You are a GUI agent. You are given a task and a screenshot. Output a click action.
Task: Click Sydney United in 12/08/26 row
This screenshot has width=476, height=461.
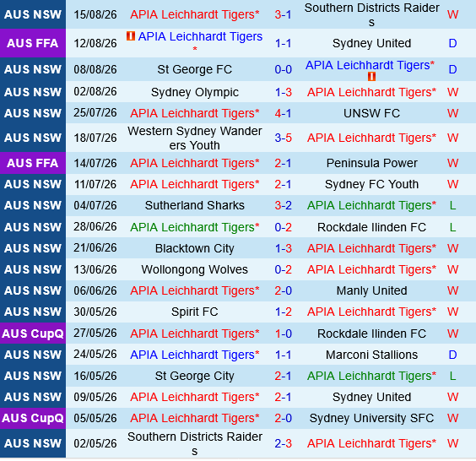pyautogui.click(x=371, y=43)
